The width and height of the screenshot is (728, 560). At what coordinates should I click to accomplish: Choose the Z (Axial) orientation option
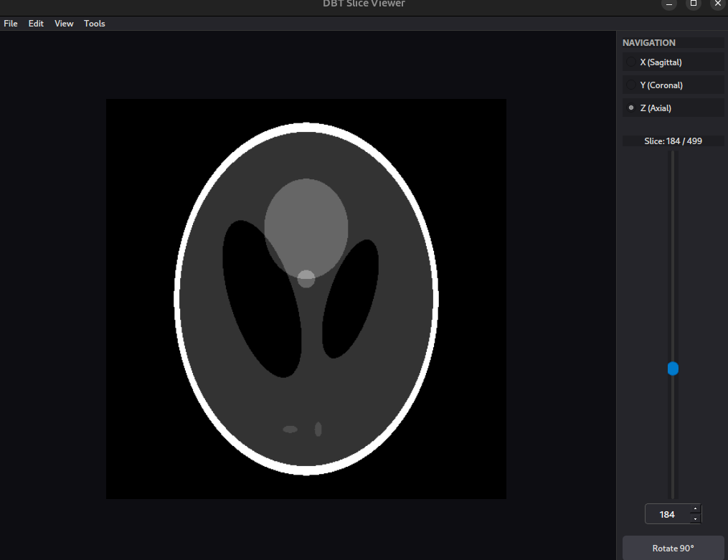[x=631, y=108]
